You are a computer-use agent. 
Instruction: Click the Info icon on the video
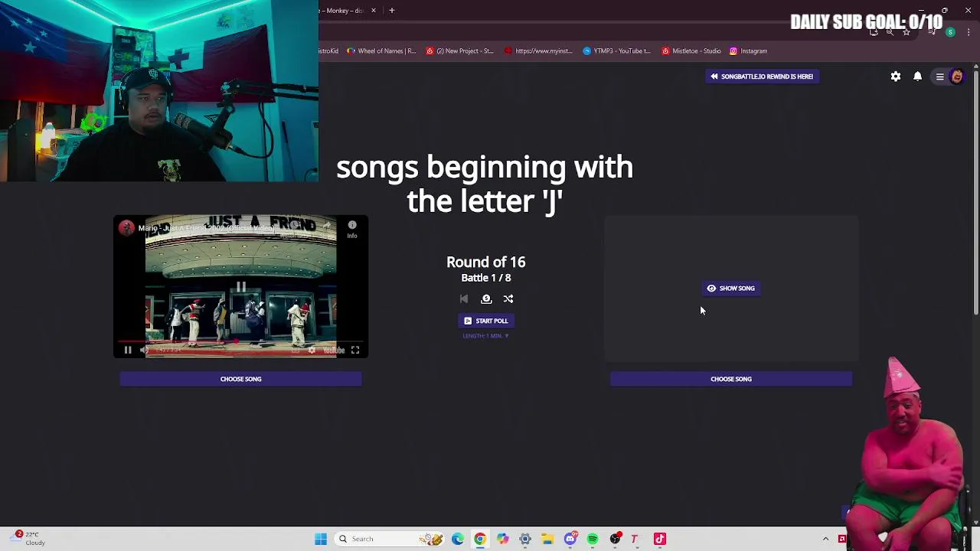(x=352, y=229)
